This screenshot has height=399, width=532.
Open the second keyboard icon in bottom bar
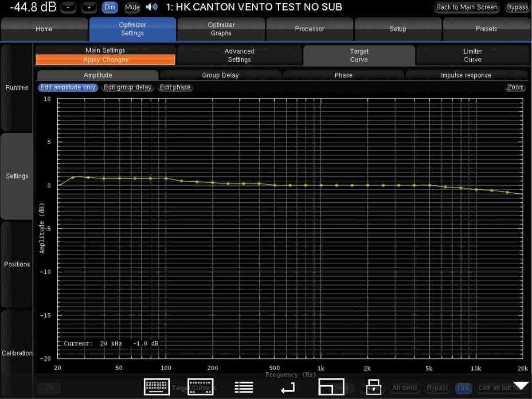(200, 387)
